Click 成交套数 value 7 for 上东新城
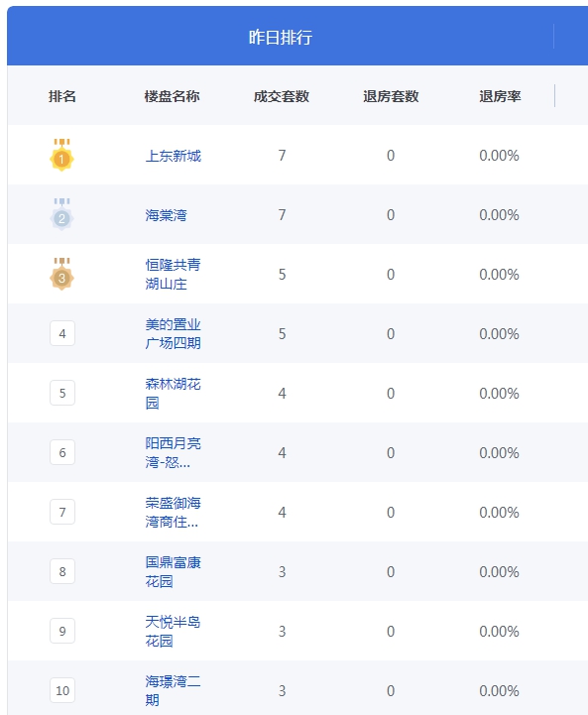 tap(283, 156)
